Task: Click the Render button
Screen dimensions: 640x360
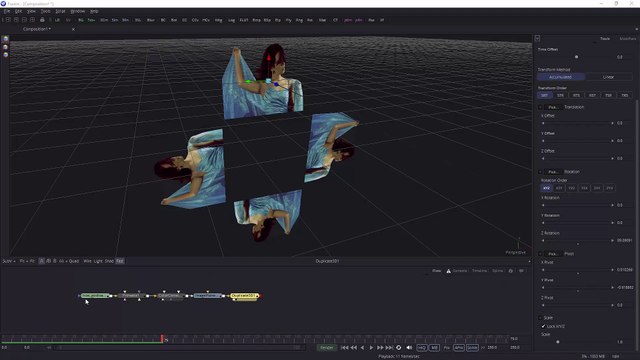Action: (x=327, y=348)
